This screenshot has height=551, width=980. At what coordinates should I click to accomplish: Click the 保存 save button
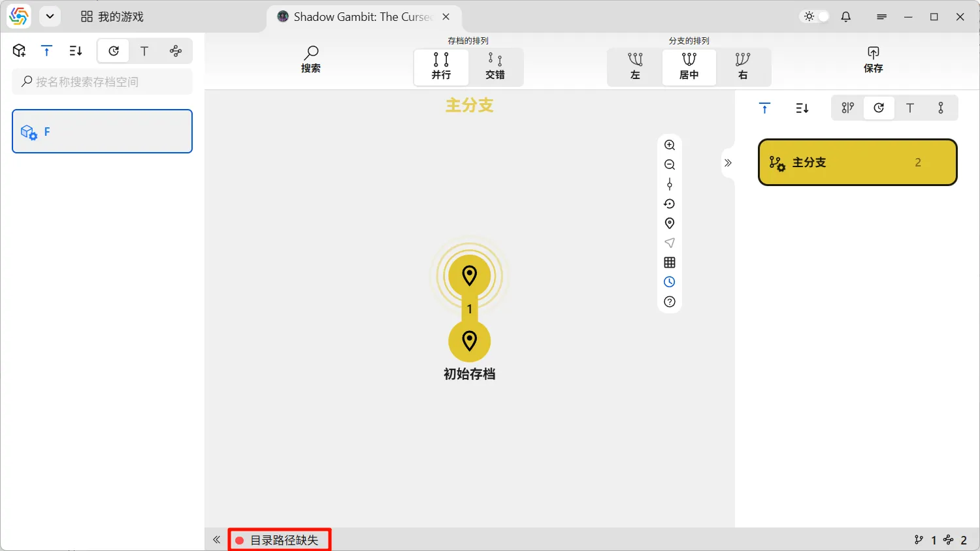(873, 59)
